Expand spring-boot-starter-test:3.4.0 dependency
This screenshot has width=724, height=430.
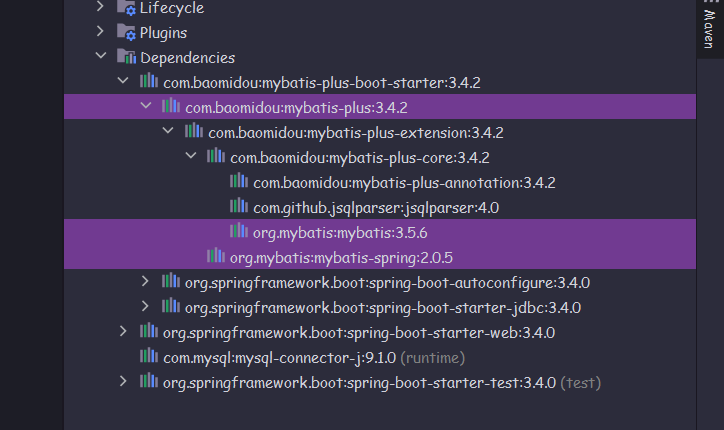tap(123, 382)
